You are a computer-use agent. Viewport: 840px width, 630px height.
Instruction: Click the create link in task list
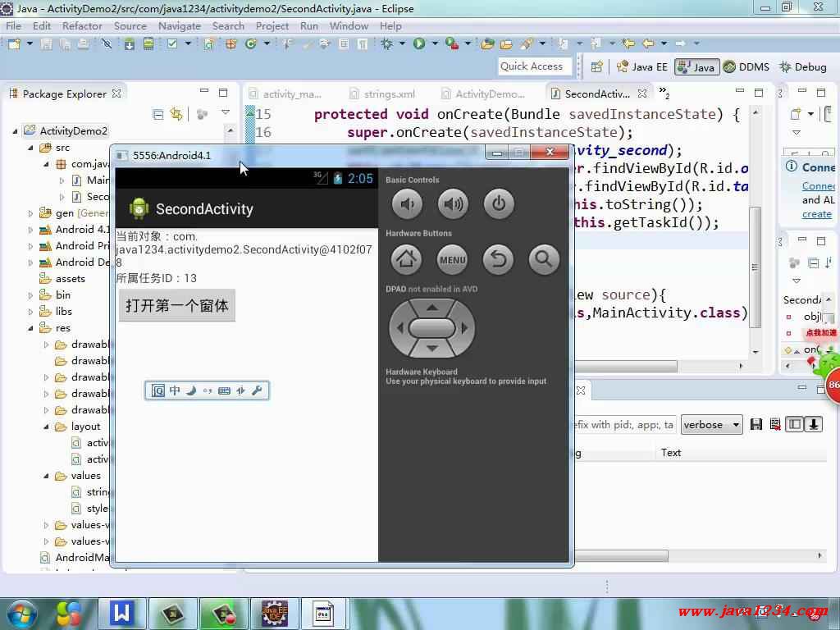(817, 214)
